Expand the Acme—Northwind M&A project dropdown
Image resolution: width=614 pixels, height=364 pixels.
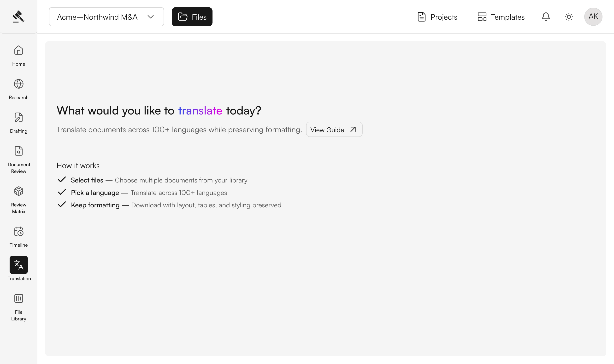(106, 17)
